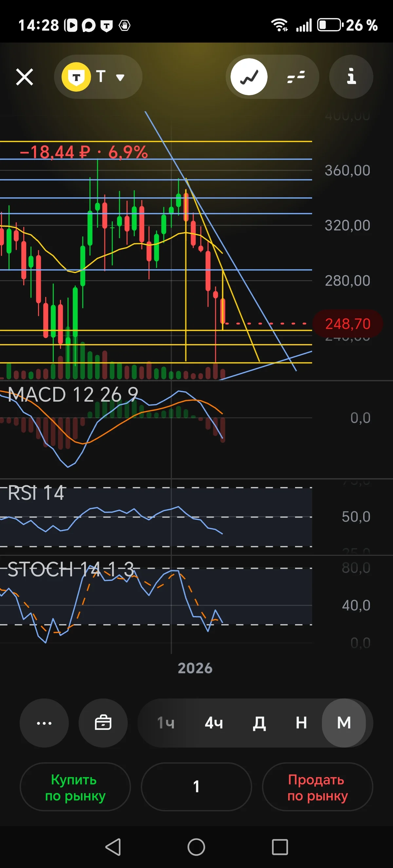
Task: Tap the Продать по рынку button
Action: pos(317,787)
